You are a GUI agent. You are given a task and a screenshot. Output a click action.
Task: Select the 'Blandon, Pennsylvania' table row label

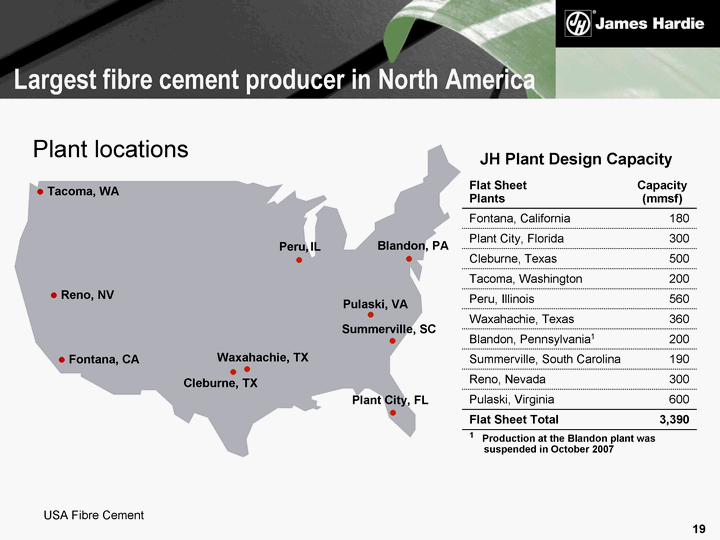tap(532, 339)
